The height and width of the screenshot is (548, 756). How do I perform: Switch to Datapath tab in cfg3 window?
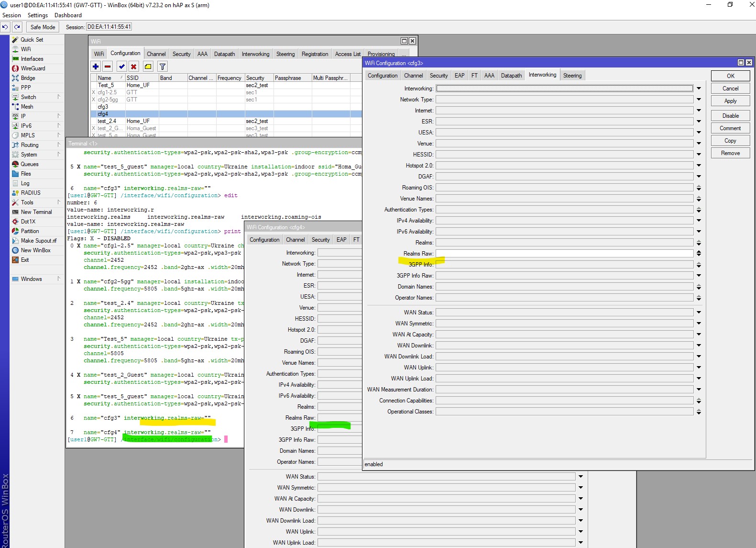pos(511,76)
